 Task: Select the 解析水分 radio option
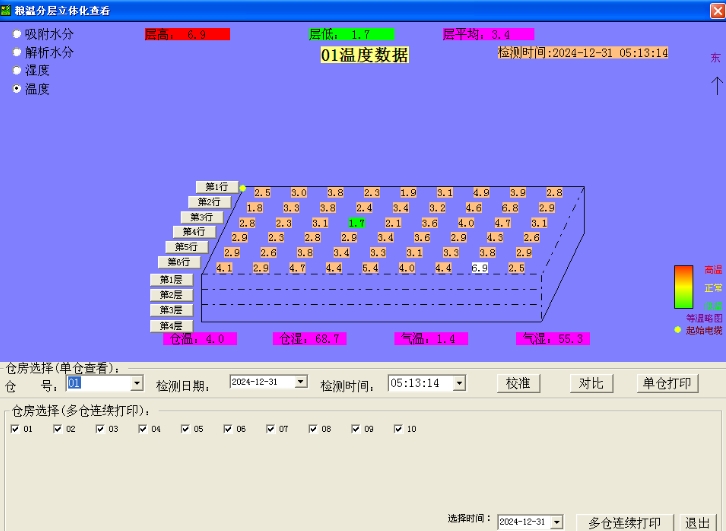(17, 52)
